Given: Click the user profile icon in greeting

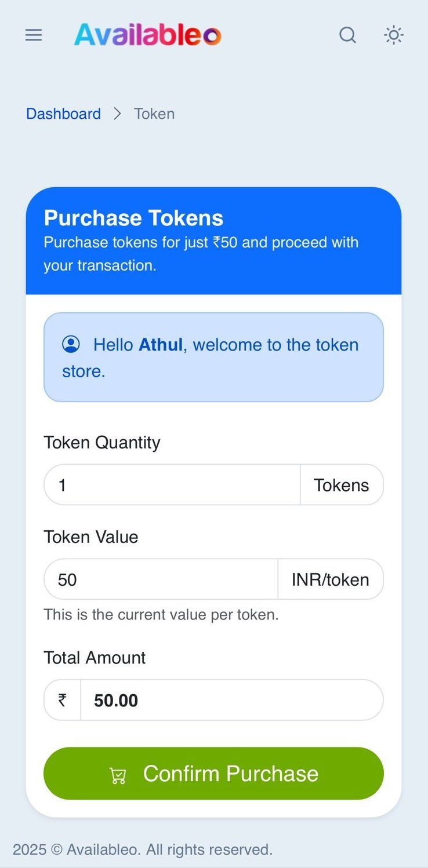Looking at the screenshot, I should click(71, 344).
